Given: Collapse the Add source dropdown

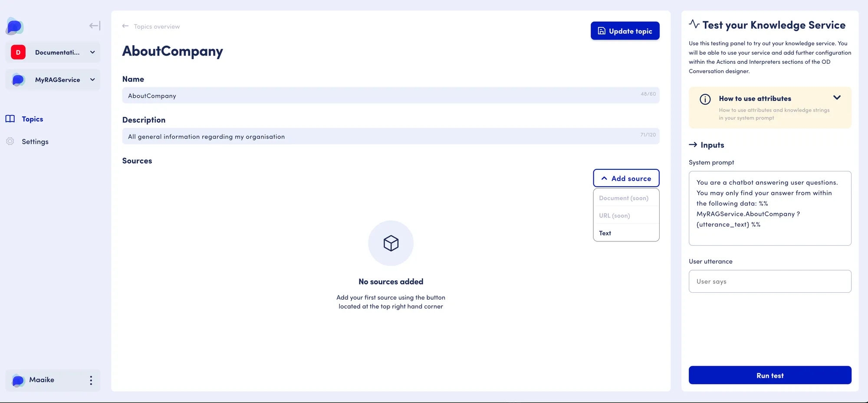Looking at the screenshot, I should 626,178.
